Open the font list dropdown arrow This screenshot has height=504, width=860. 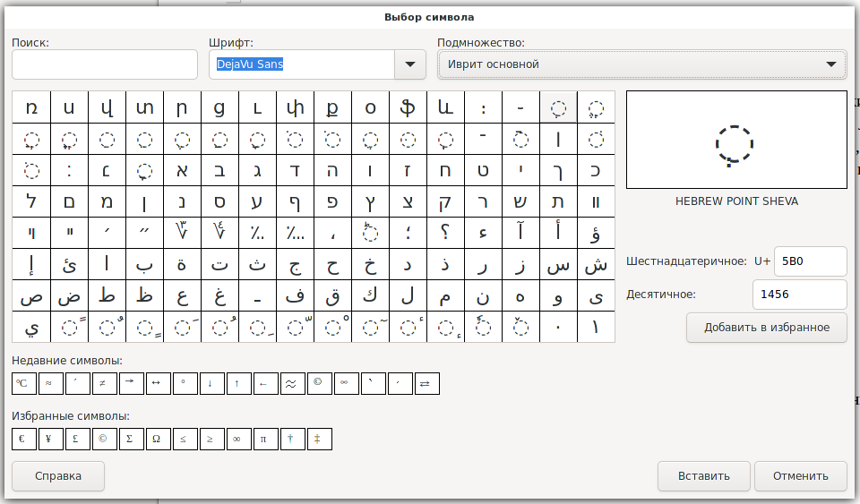[410, 64]
